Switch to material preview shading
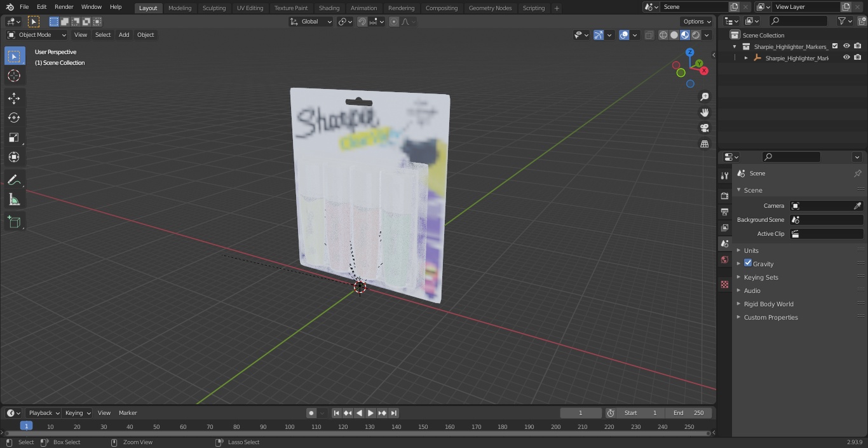Image resolution: width=868 pixels, height=448 pixels. coord(685,35)
